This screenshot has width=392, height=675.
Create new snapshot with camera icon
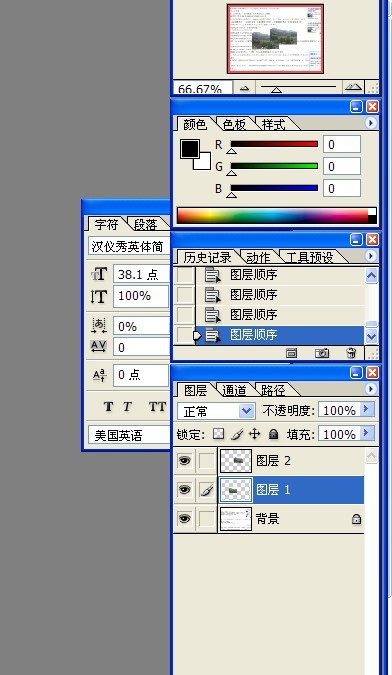pyautogui.click(x=321, y=353)
